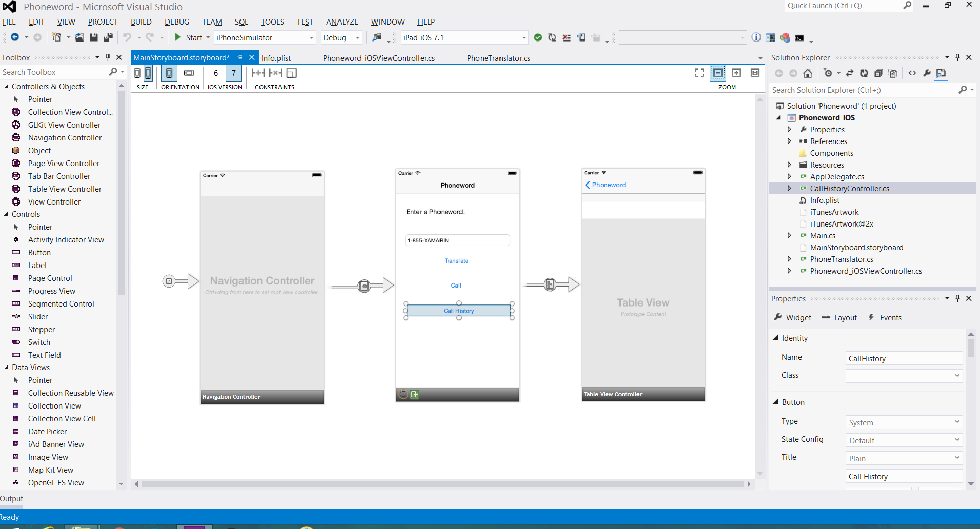This screenshot has width=980, height=529.
Task: Click the Translate button in the Phoneword view
Action: tap(456, 261)
